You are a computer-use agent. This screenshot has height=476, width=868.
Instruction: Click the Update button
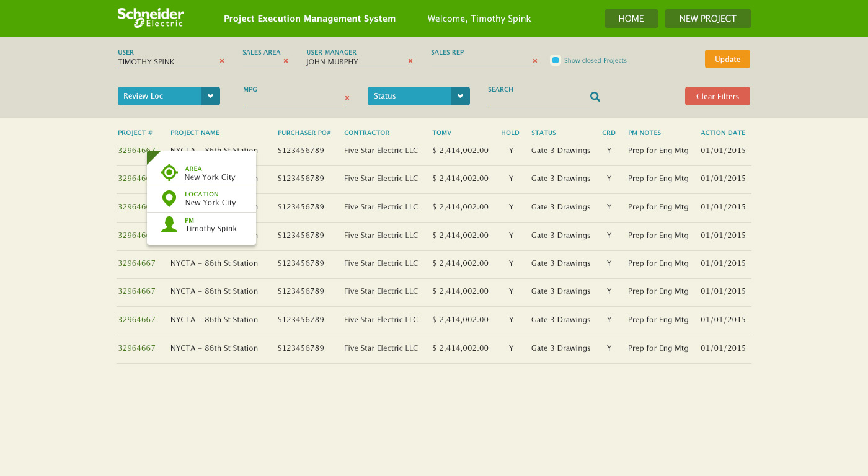pyautogui.click(x=727, y=58)
